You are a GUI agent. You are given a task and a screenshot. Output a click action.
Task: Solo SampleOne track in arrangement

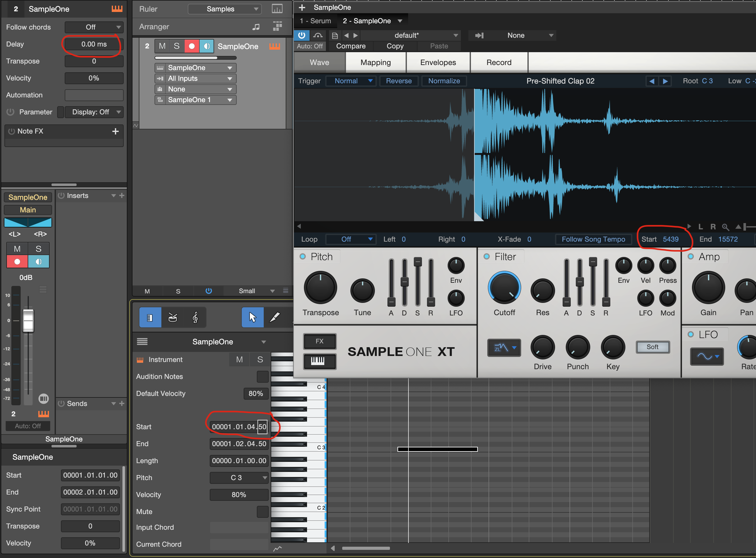point(176,46)
